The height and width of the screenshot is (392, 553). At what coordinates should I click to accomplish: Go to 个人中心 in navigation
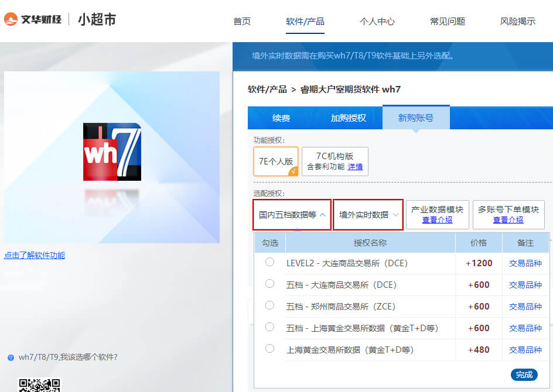tap(377, 21)
